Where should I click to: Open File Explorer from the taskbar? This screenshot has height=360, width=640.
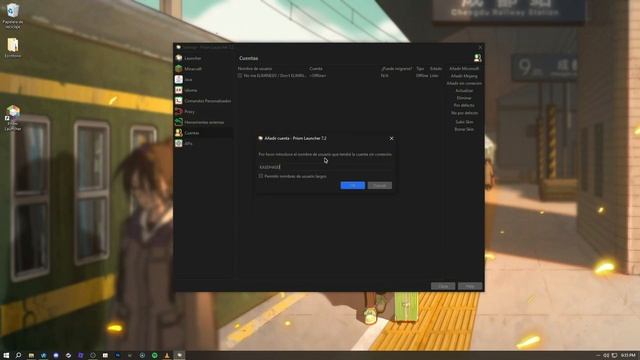click(31, 356)
